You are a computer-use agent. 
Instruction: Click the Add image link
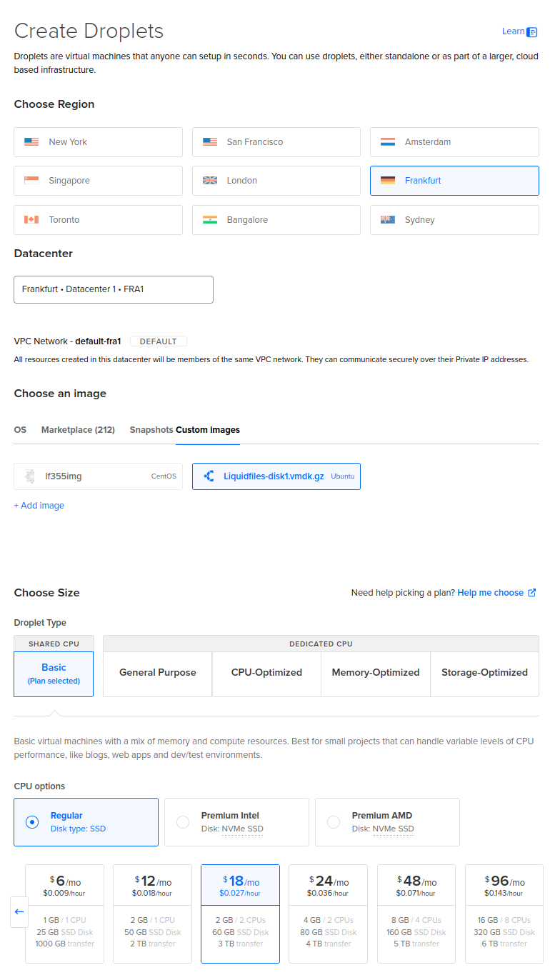[x=39, y=505]
